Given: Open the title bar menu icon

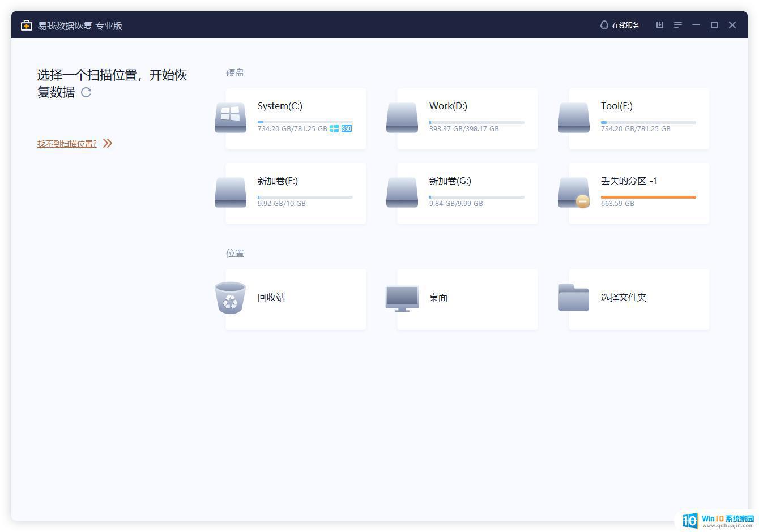Looking at the screenshot, I should pyautogui.click(x=678, y=25).
